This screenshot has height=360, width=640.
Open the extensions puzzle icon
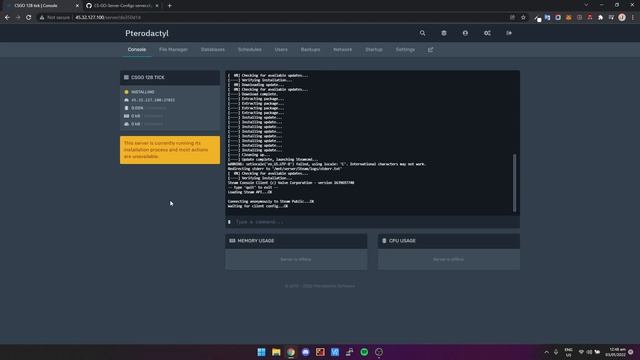coord(600,18)
